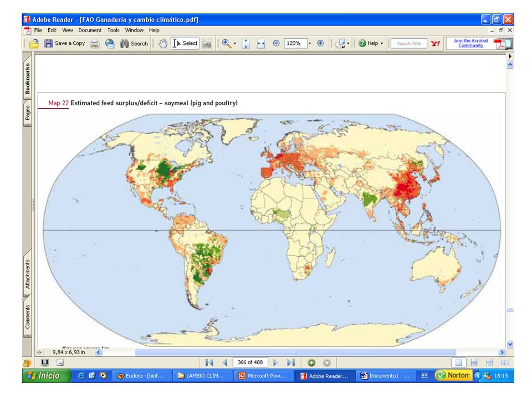Select the Zoom In magnifier tool
Viewport: 532px width, 399px height.
click(x=226, y=43)
